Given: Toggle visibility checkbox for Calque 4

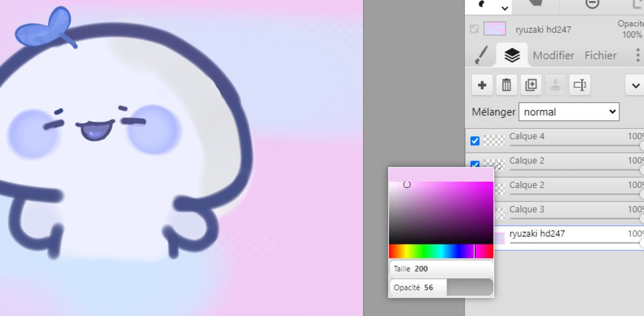Looking at the screenshot, I should coord(475,141).
